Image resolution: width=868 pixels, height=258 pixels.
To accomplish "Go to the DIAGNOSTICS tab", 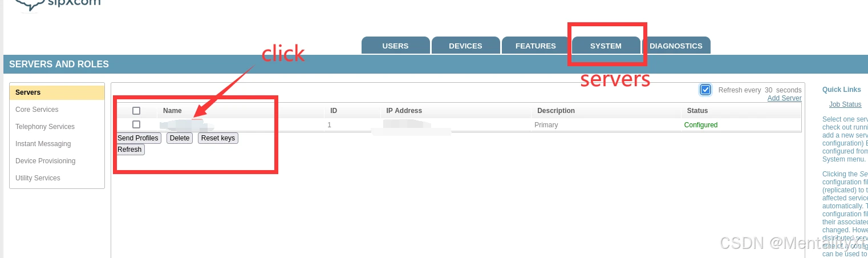I will point(676,46).
